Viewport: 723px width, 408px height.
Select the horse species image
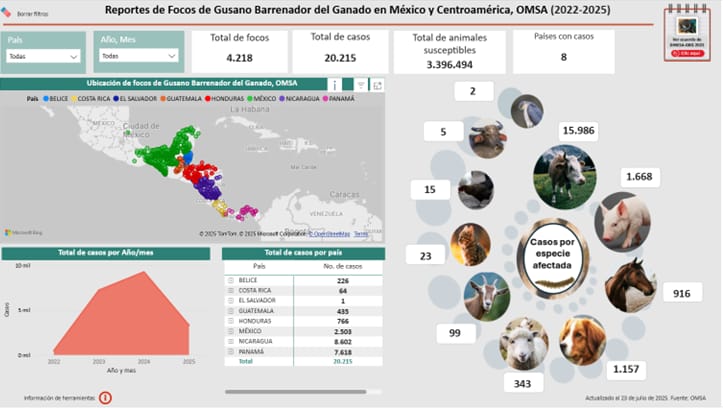pos(630,285)
